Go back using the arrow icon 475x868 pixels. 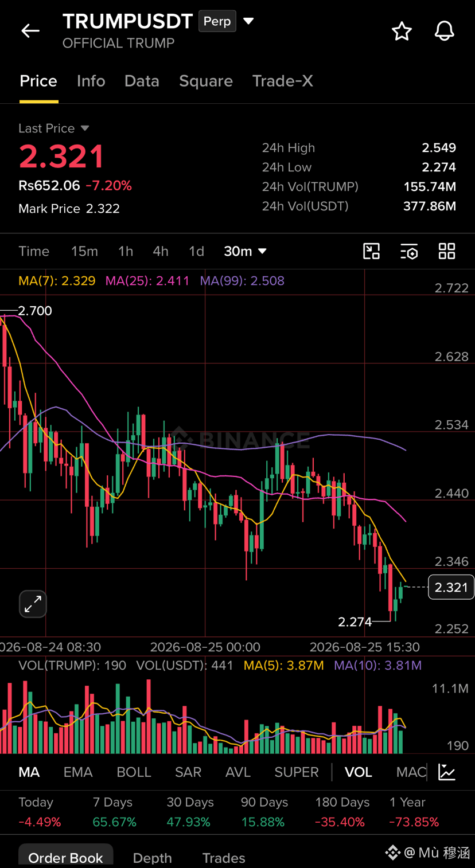click(x=30, y=31)
